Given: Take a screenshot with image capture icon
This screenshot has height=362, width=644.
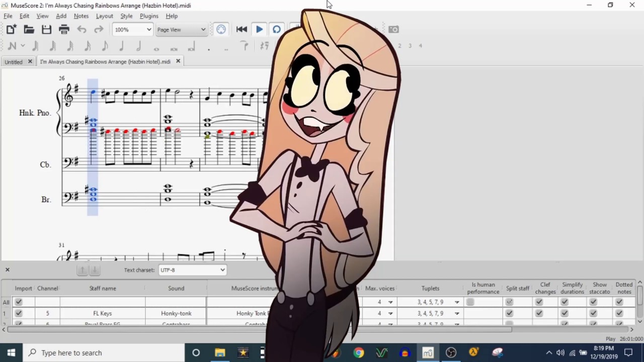Looking at the screenshot, I should (x=393, y=30).
